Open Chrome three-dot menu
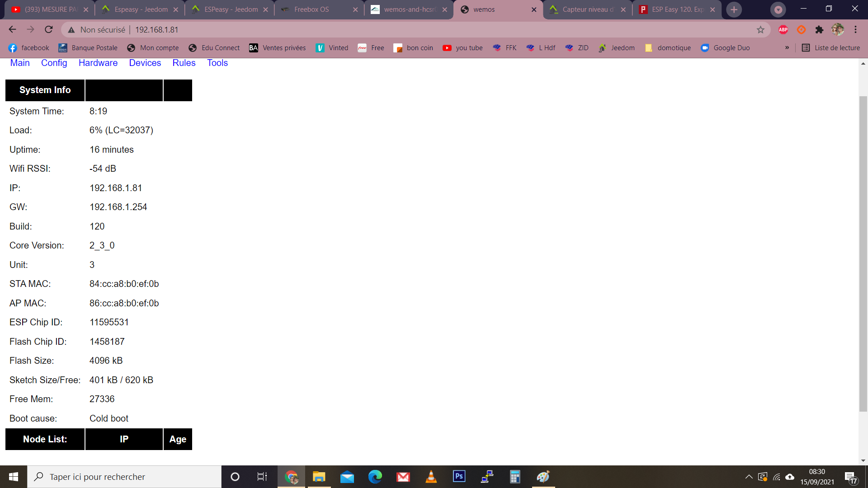 pos(855,29)
